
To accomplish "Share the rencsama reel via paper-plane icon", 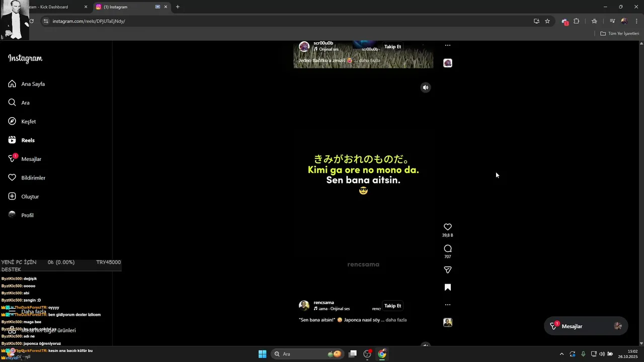I will [x=448, y=270].
